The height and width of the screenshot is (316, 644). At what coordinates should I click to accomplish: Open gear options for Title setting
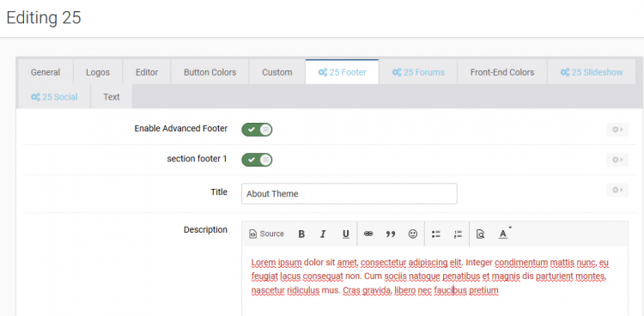tap(617, 190)
